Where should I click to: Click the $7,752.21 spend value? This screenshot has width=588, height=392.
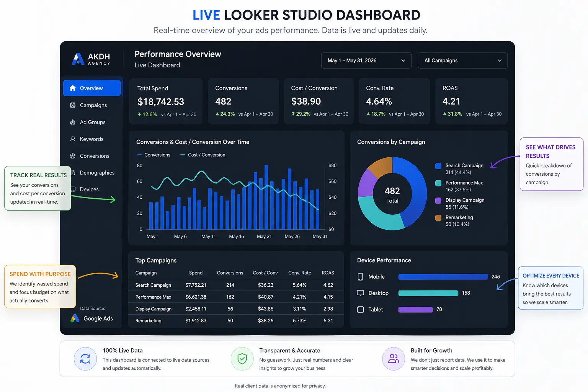(196, 285)
